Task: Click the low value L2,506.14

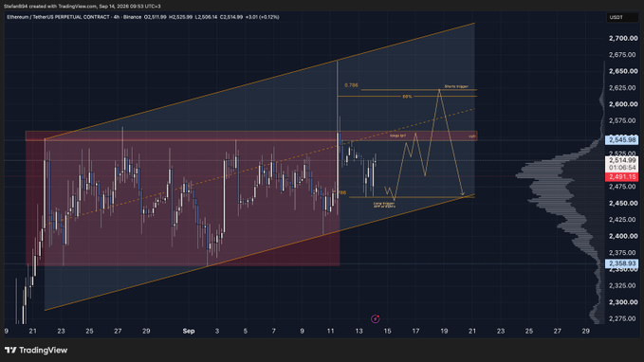Action: pyautogui.click(x=206, y=17)
